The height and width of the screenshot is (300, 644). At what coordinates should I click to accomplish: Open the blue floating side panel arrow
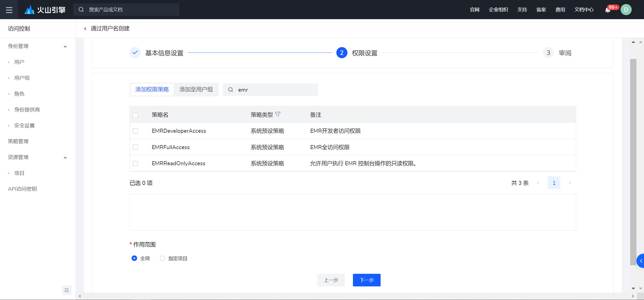tap(640, 261)
